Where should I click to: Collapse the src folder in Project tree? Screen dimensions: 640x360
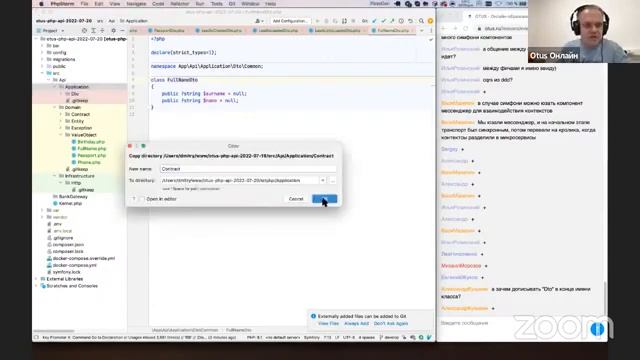42,73
